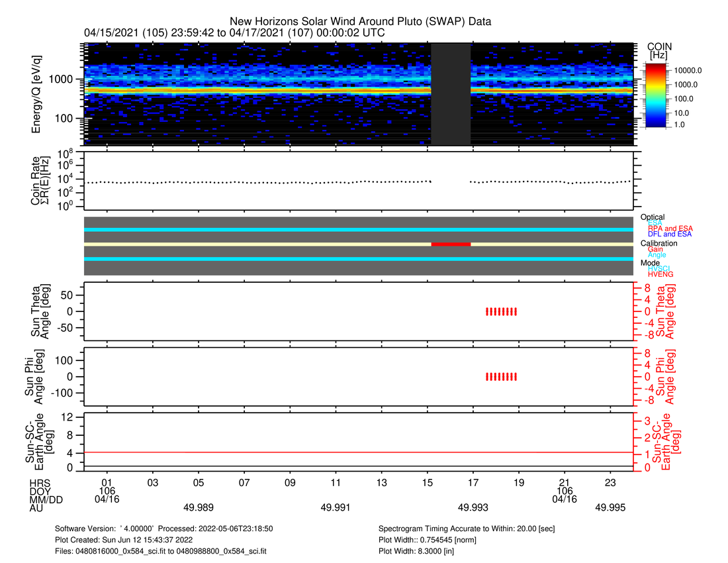
Task: Click hour 11 on the time axis
Action: coord(336,484)
